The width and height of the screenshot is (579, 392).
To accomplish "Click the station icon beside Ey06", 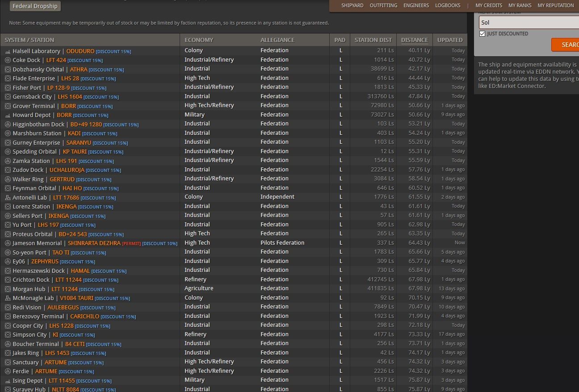I will (x=8, y=262).
